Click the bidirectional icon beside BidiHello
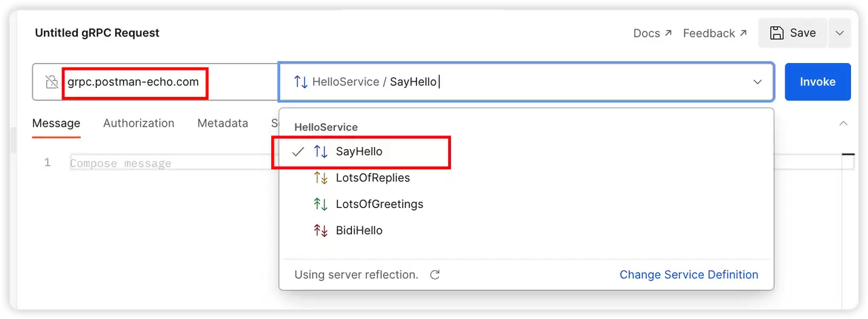Screen dimensions: 868x319 (x=321, y=230)
